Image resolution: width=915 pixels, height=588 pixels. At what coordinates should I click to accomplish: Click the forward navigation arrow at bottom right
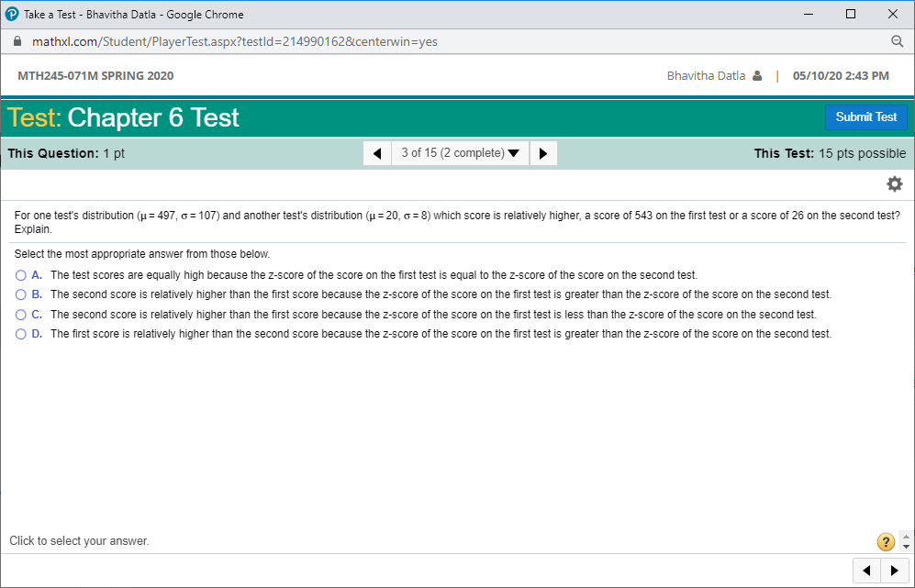(x=894, y=570)
